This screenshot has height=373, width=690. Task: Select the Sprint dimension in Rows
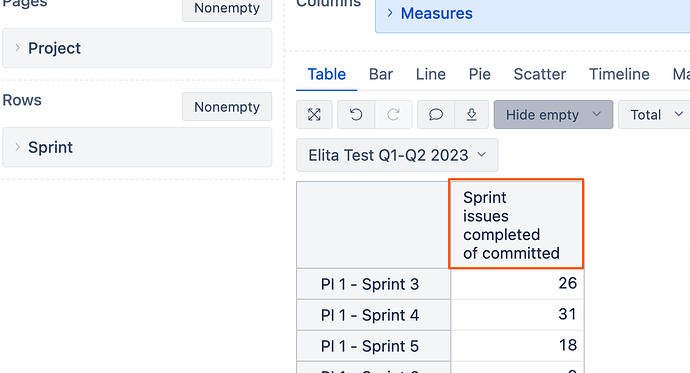(x=137, y=147)
